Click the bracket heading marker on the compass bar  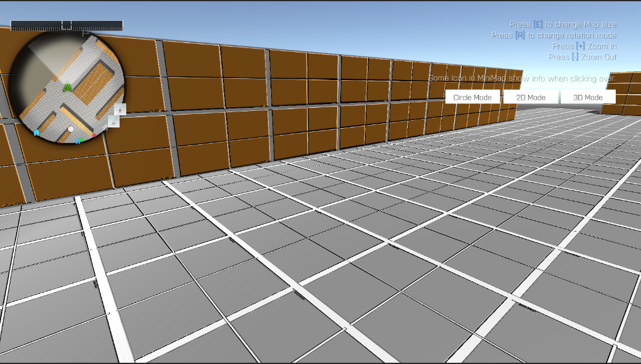pyautogui.click(x=67, y=26)
